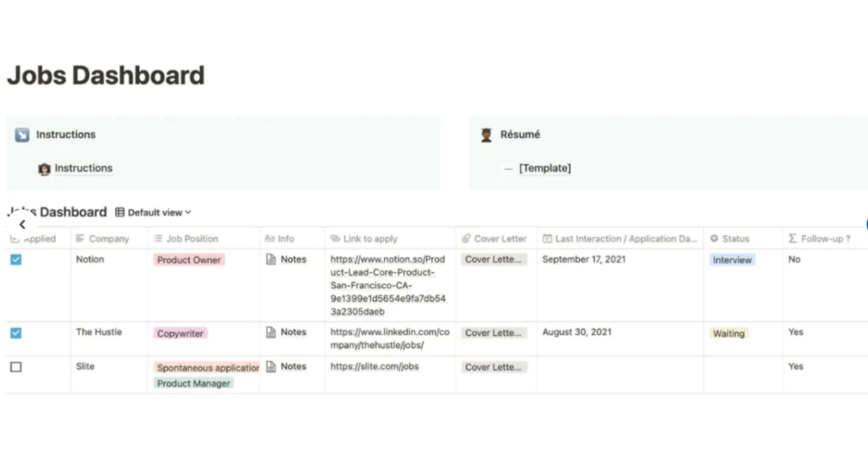The image size is (868, 473).
Task: Click the Instructions callout arrow icon
Action: [x=22, y=135]
